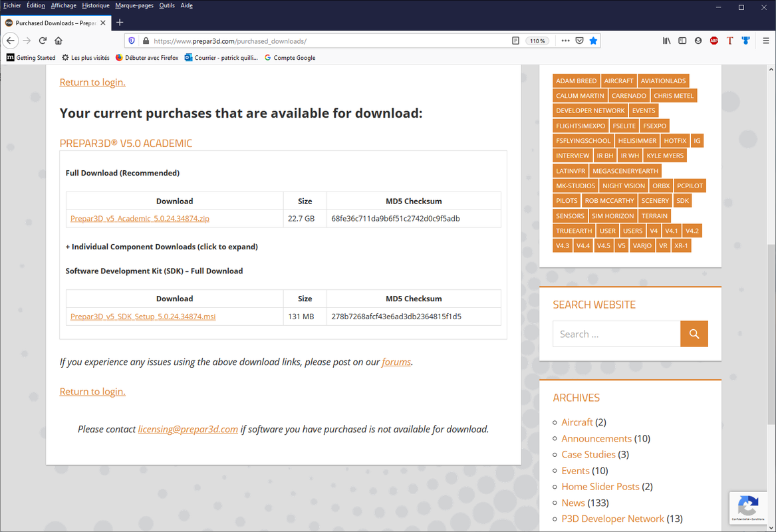Select the V4.5 tag
776x532 pixels.
click(603, 245)
